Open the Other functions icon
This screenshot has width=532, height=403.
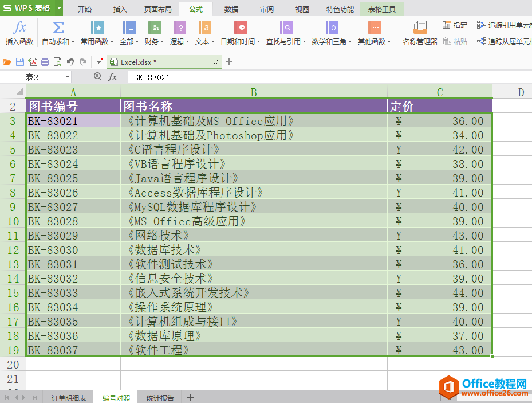coord(374,28)
